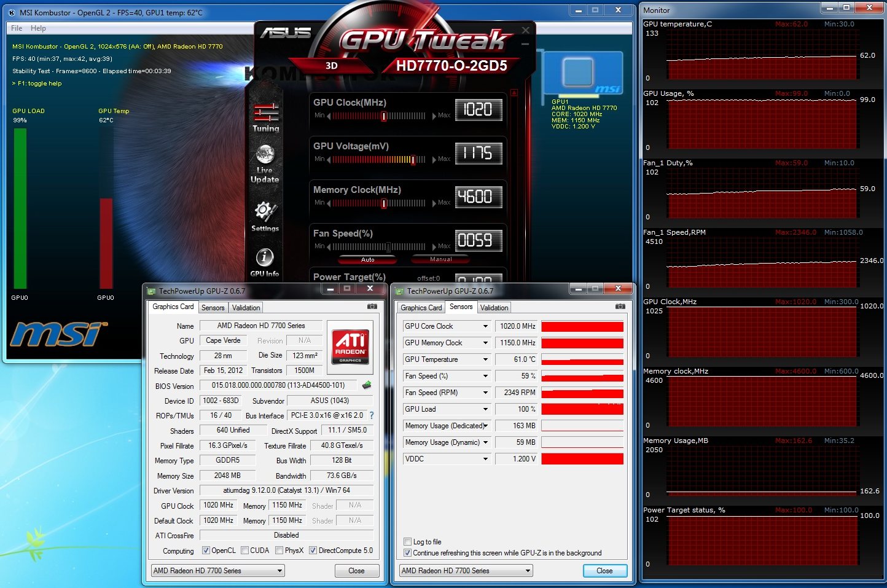The height and width of the screenshot is (588, 887).
Task: Open Live Update in GPU Tweak
Action: click(x=265, y=163)
